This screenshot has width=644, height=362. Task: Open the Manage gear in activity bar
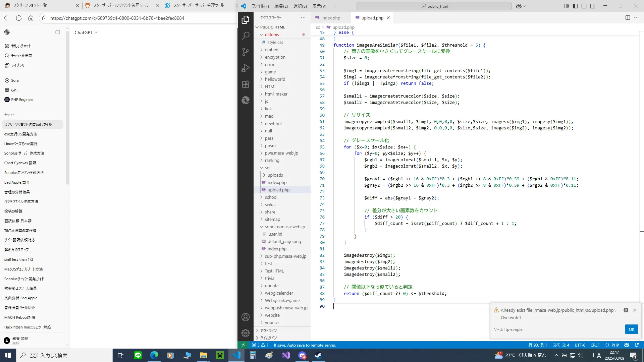point(246,333)
